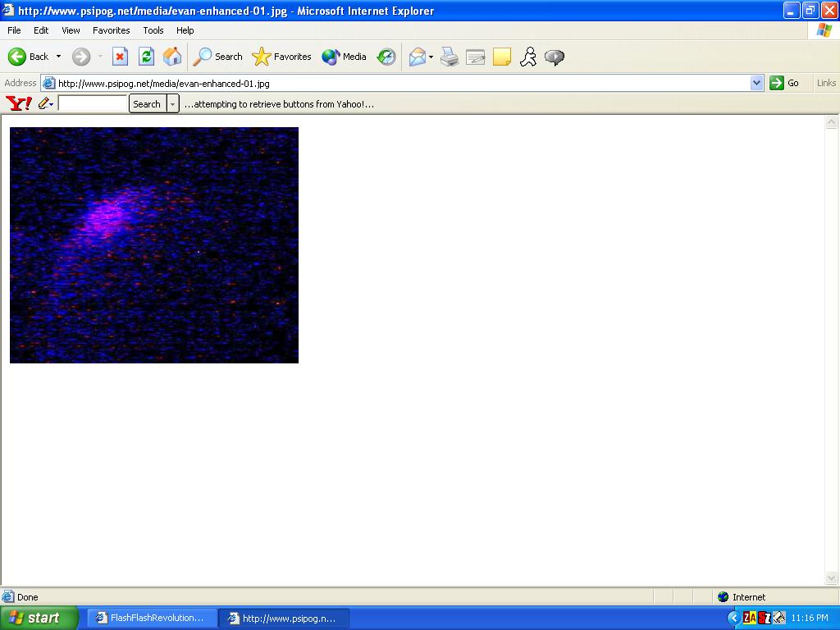
Task: Go to the Home page icon
Action: pyautogui.click(x=172, y=57)
